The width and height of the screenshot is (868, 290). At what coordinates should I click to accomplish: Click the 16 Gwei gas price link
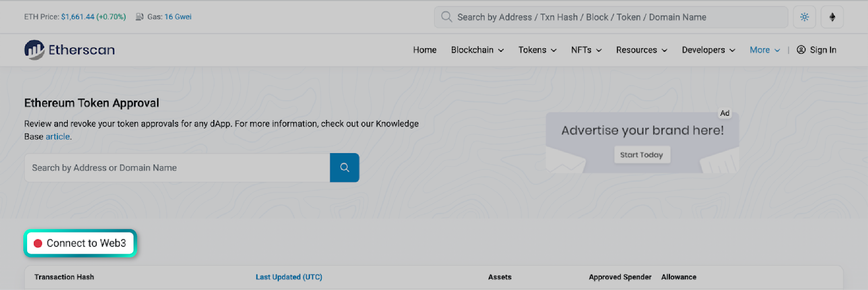click(x=178, y=17)
